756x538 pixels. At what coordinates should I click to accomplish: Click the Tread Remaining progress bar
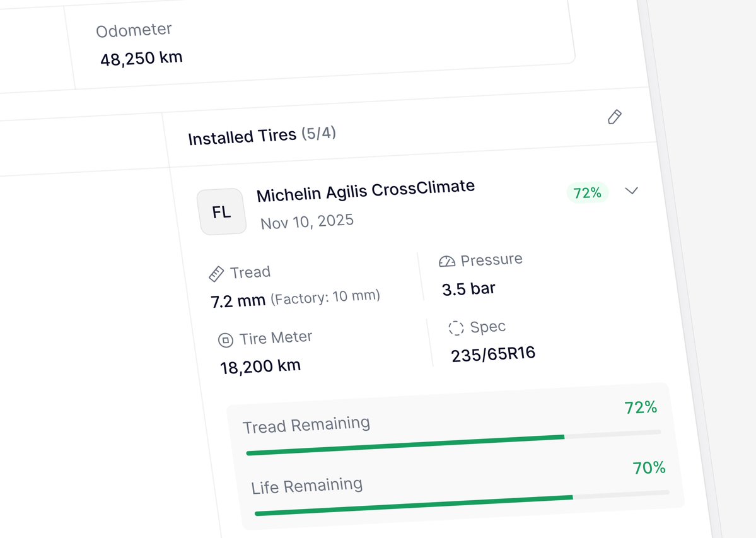coord(454,443)
